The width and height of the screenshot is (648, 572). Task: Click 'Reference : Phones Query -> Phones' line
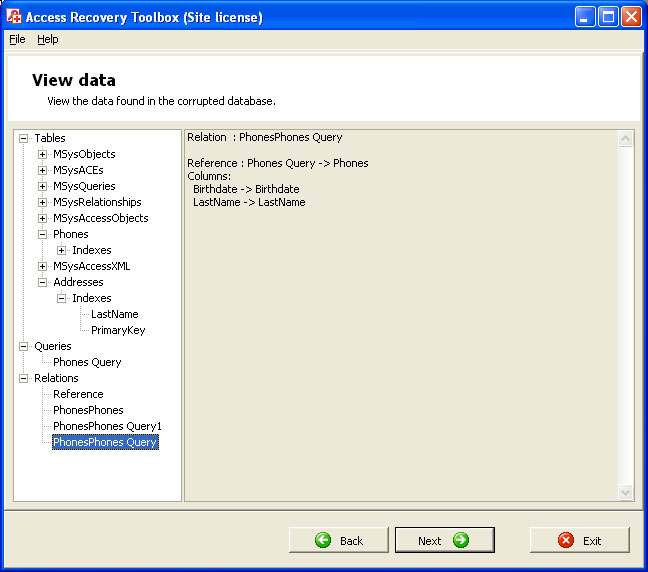278,163
